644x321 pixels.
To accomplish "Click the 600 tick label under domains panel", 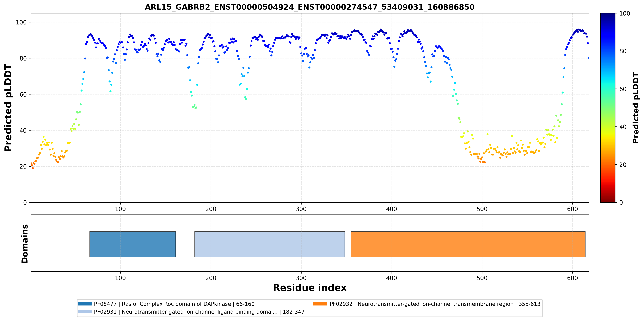I will point(572,278).
